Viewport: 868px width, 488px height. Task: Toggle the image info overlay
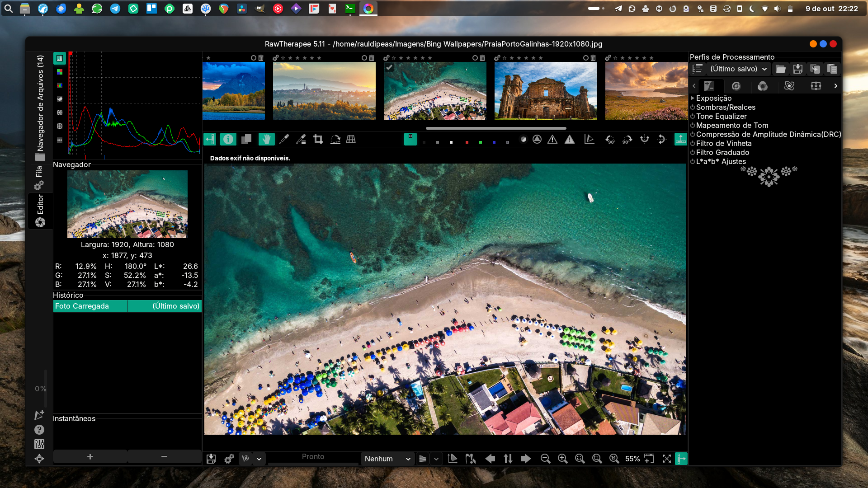tap(228, 140)
